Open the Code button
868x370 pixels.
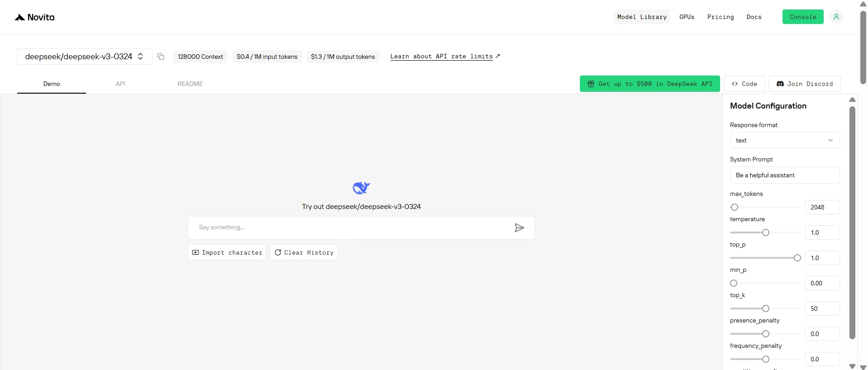745,84
